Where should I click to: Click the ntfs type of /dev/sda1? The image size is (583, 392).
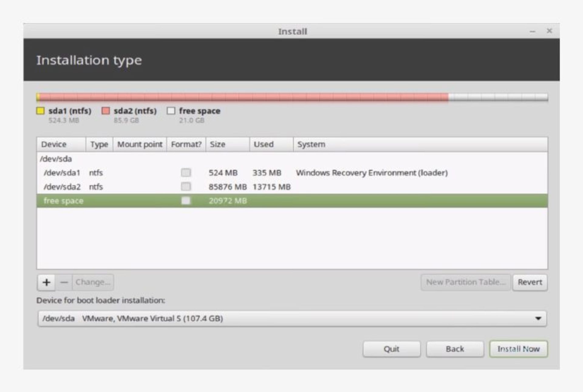96,173
